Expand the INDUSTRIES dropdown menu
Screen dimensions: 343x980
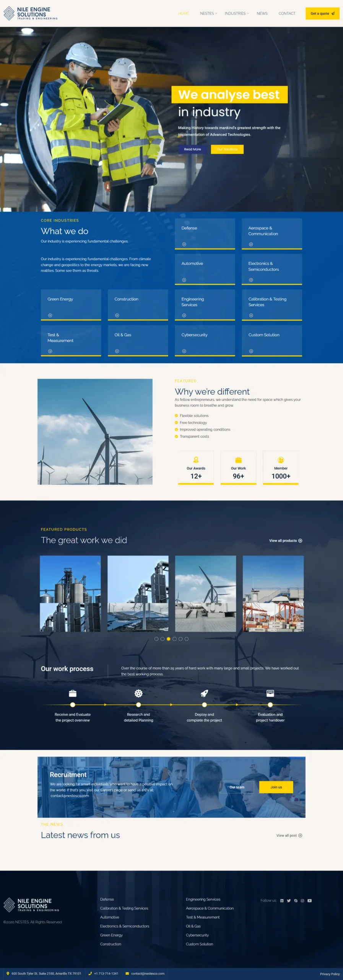[236, 13]
